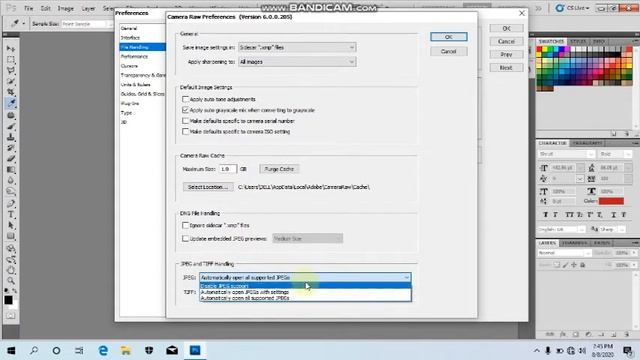Select the Clone Stamp tool

click(11, 137)
